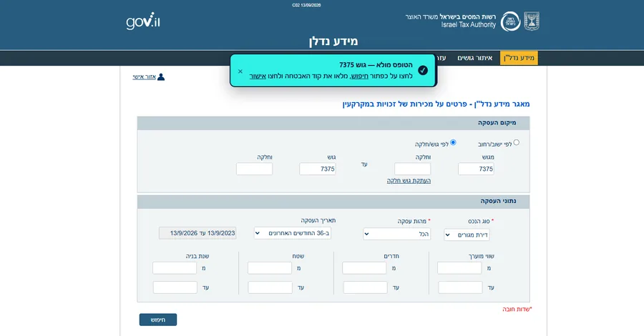The image size is (644, 336).
Task: Click the שווי מוערך maximum (עד) field
Action: (460, 287)
